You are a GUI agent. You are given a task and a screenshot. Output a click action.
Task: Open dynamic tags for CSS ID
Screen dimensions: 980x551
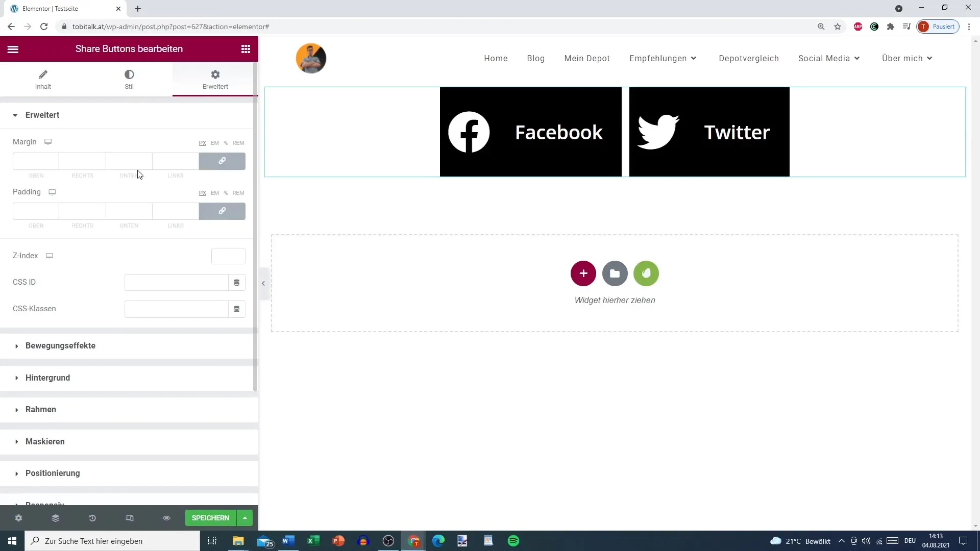tap(237, 283)
